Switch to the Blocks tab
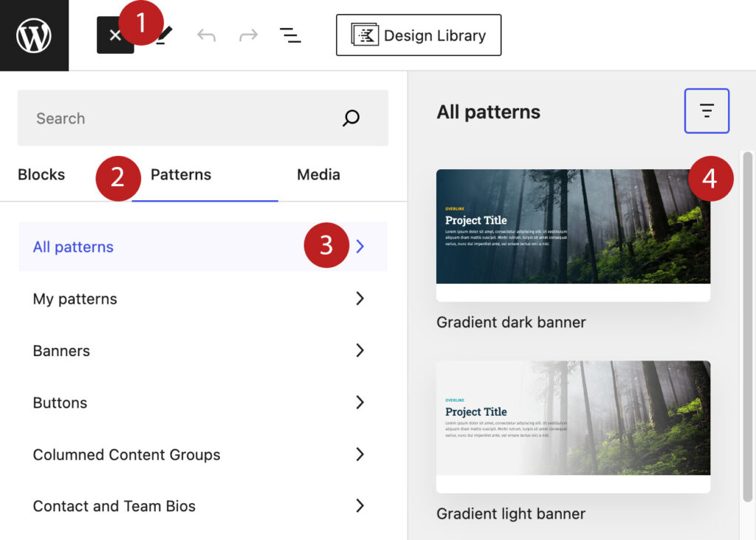756x540 pixels. click(41, 175)
